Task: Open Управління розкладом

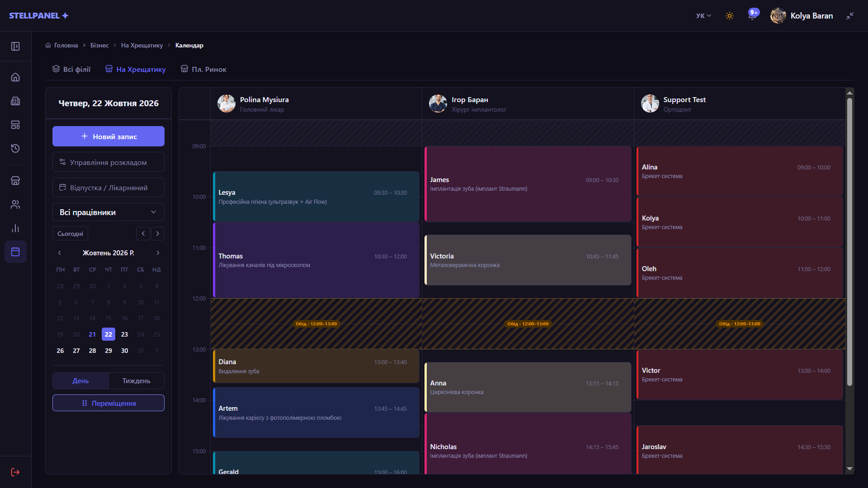Action: pyautogui.click(x=108, y=162)
